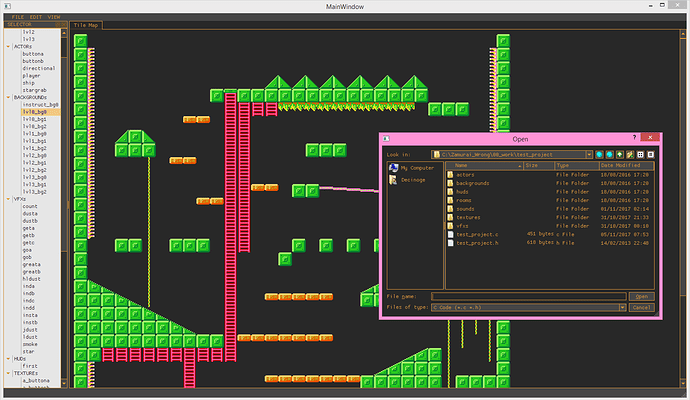Collapse the ACTORs tree group
Viewport: 690px width, 400px height.
click(8, 46)
